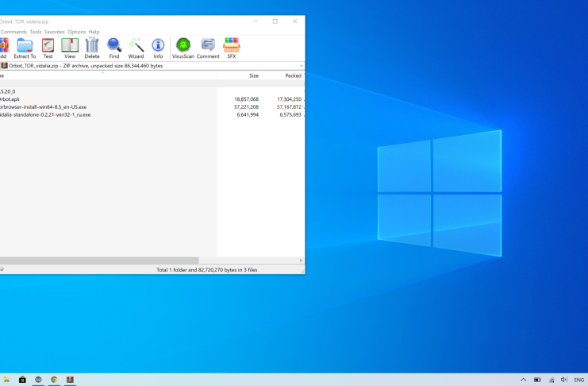Viewport: 588px width, 386px height.
Task: Click the WinRAR taskbar icon
Action: 70,380
